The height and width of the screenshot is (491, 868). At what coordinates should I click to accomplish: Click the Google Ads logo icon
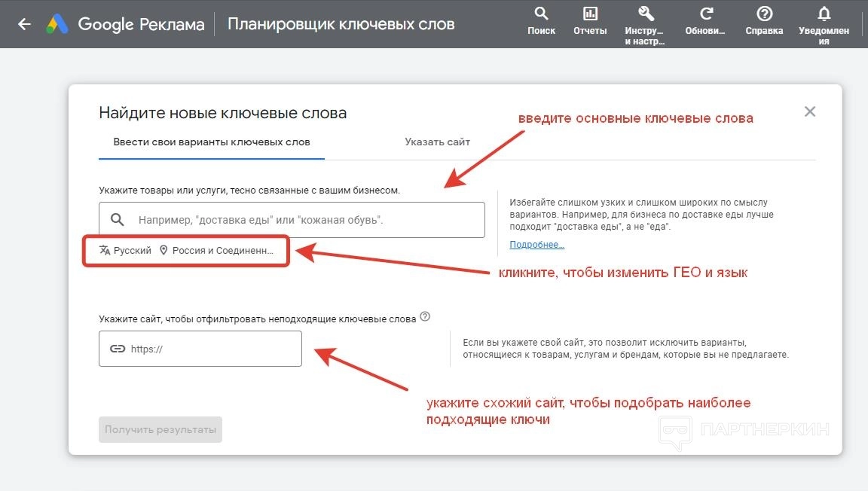pos(57,24)
